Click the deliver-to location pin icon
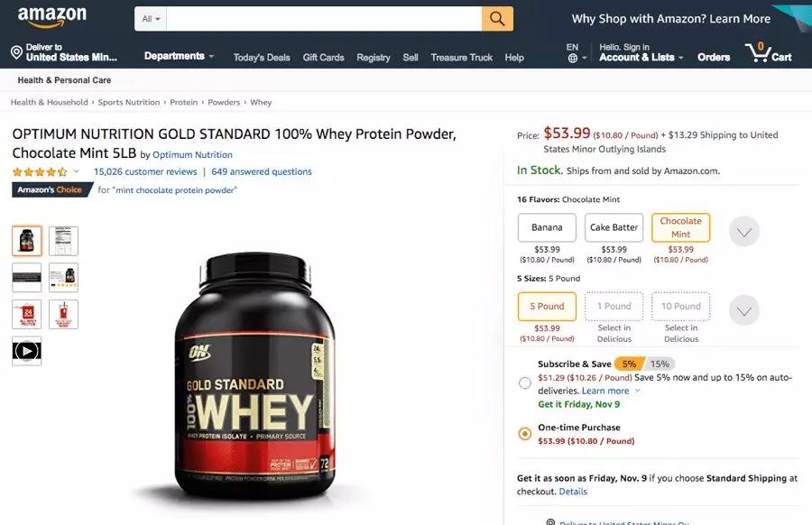The height and width of the screenshot is (525, 812). coord(16,52)
